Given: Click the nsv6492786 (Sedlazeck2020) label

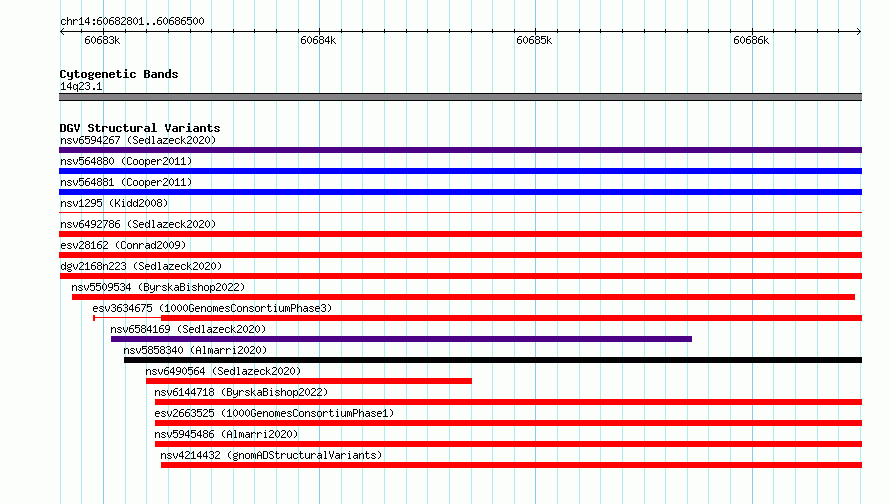Looking at the screenshot, I should click(x=138, y=224).
